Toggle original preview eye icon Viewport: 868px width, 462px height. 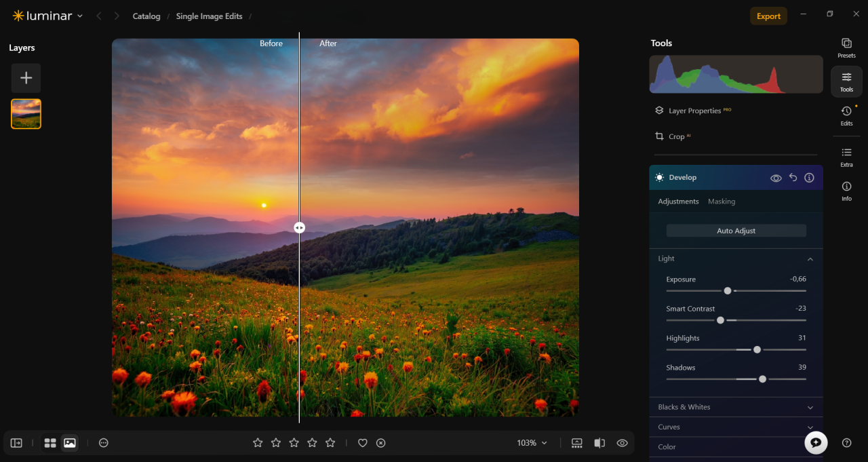point(622,443)
